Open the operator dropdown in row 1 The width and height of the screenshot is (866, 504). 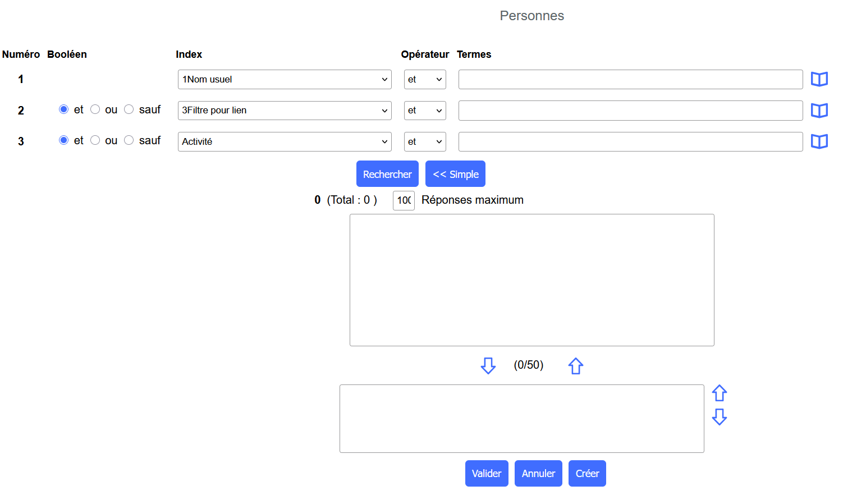pos(425,80)
